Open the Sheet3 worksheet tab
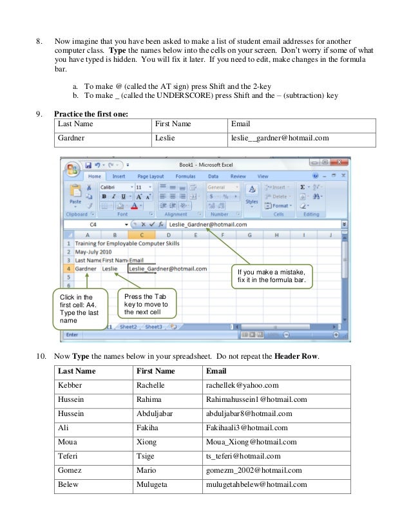Screen dimensions: 411x532 click(153, 327)
